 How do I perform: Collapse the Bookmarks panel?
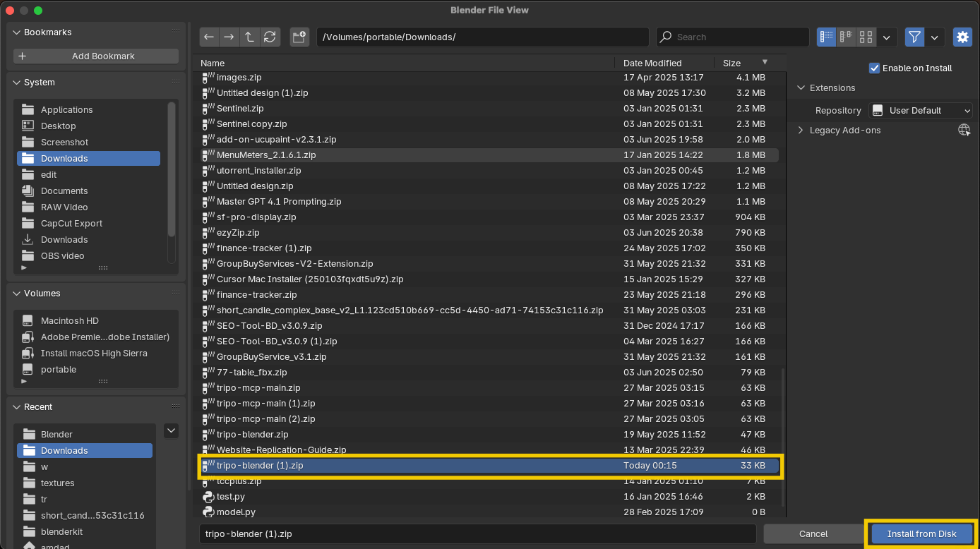pos(17,32)
